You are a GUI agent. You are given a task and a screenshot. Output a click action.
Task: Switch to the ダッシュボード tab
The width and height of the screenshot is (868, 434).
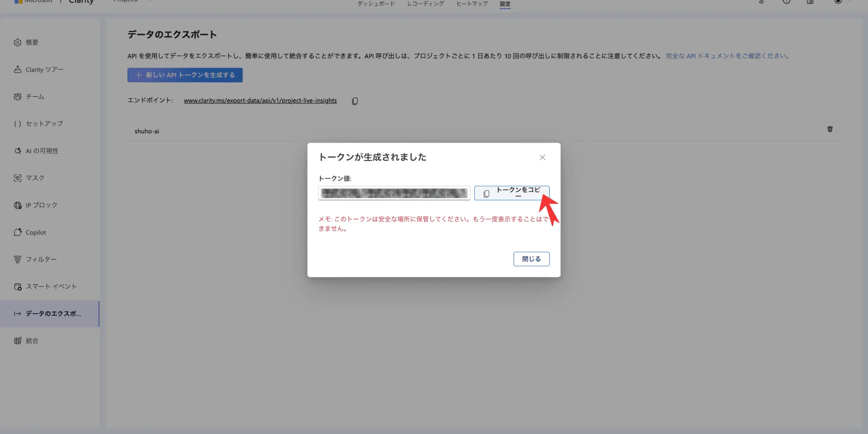click(x=376, y=3)
